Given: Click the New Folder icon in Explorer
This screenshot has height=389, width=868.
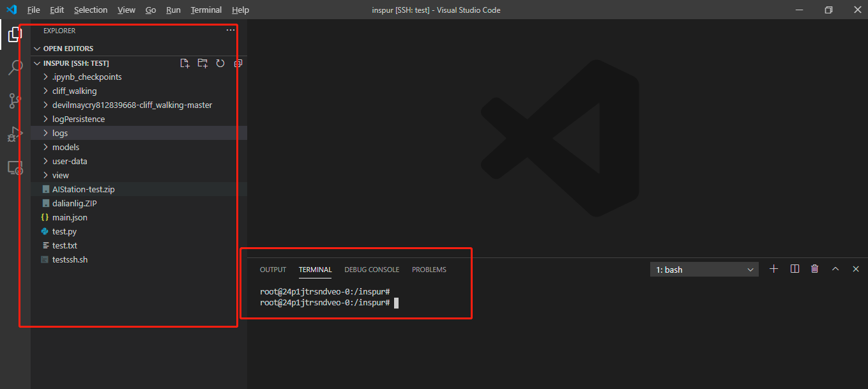Looking at the screenshot, I should (x=202, y=63).
